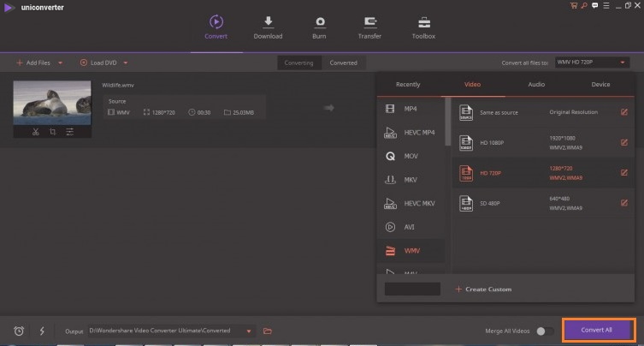The height and width of the screenshot is (346, 644).
Task: Open WMV HD 720P format dropdown
Action: (x=592, y=63)
